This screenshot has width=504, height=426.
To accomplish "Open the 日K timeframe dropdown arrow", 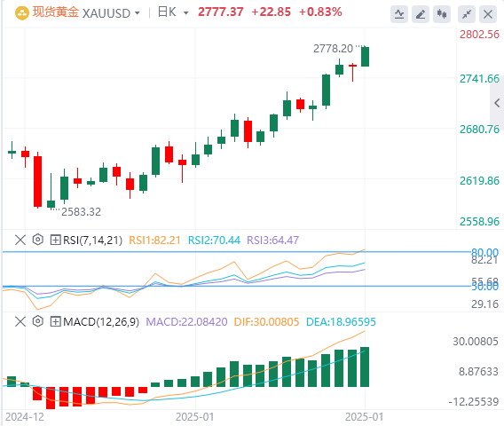I will tap(185, 13).
